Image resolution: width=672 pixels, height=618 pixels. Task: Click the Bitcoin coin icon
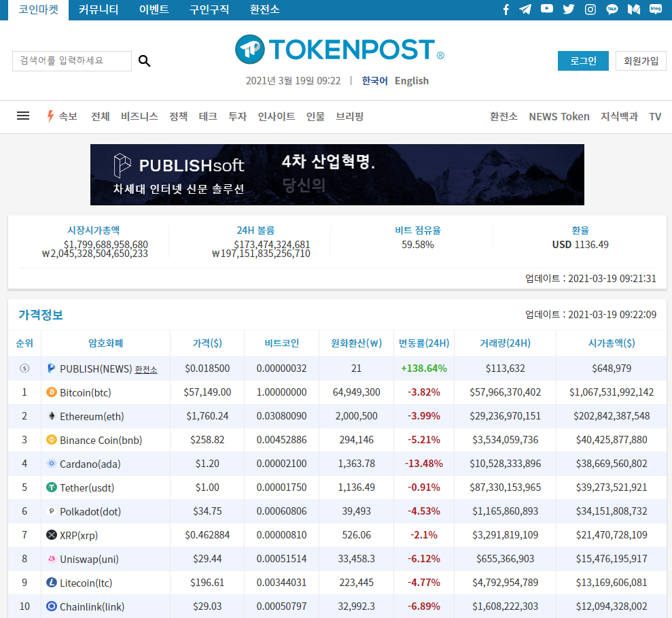click(52, 392)
